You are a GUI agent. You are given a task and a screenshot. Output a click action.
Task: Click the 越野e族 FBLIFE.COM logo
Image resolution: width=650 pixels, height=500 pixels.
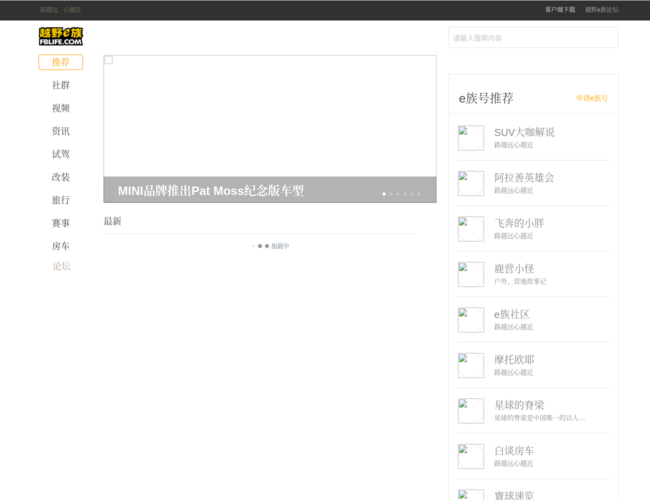click(x=60, y=37)
